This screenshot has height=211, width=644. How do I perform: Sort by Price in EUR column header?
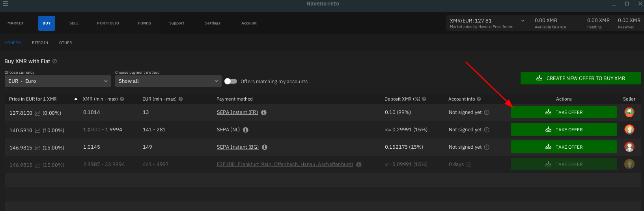coord(33,99)
